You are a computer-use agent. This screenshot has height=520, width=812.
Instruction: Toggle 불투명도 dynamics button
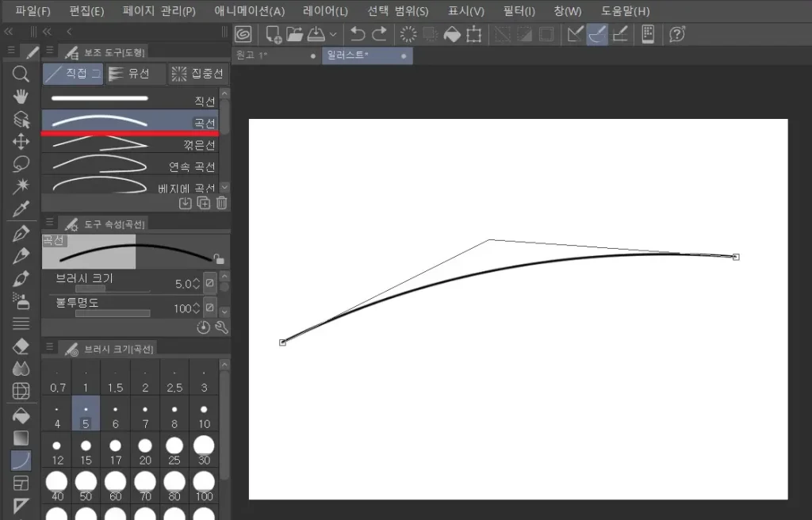pyautogui.click(x=210, y=308)
